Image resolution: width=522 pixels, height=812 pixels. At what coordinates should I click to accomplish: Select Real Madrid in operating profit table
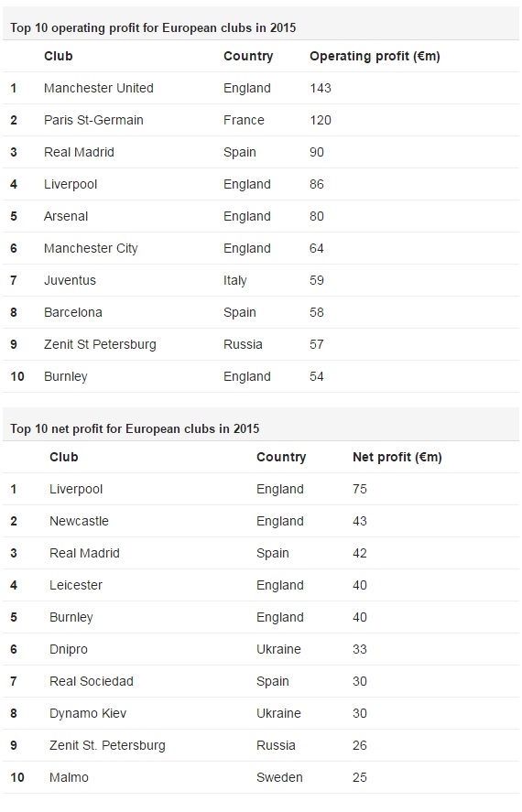tap(80, 152)
